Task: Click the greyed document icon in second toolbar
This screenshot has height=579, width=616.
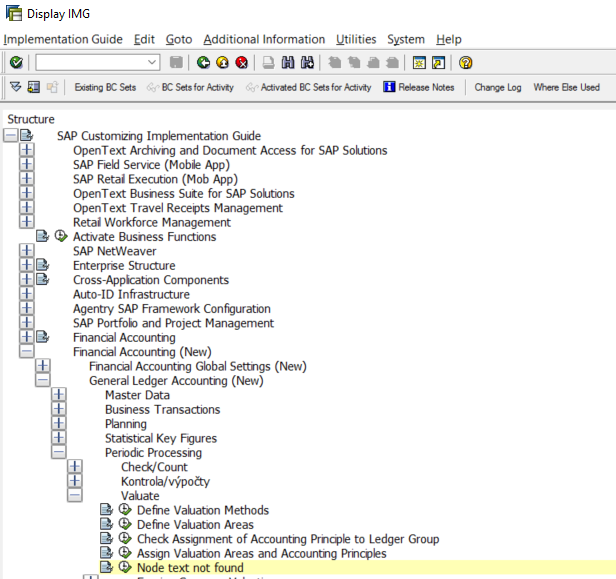Action: (52, 87)
